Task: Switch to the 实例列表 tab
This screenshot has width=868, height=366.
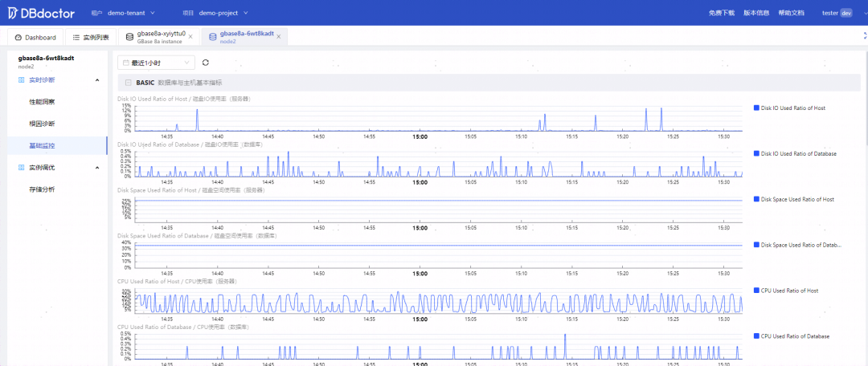Action: tap(91, 37)
